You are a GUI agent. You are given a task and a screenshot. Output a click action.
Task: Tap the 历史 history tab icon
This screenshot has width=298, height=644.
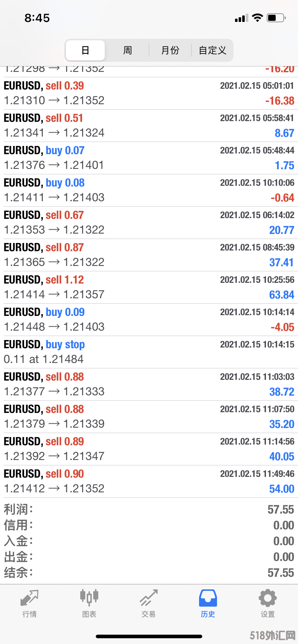[208, 598]
